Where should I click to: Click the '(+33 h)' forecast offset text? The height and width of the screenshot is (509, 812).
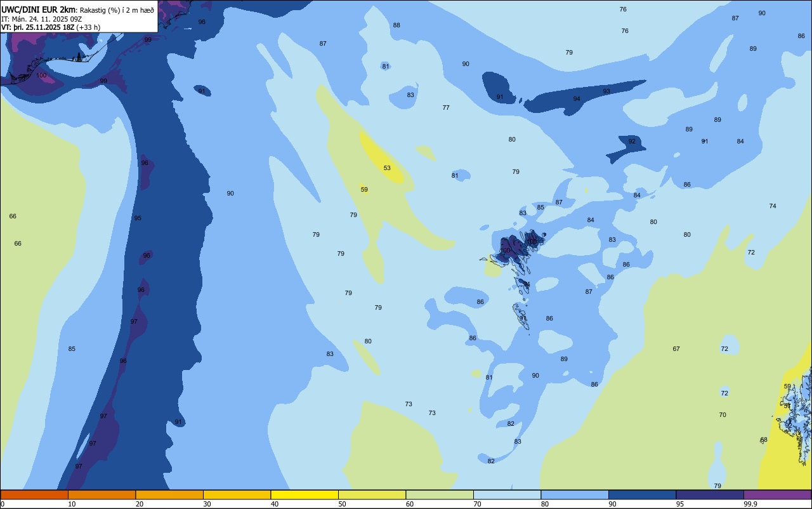pos(88,27)
